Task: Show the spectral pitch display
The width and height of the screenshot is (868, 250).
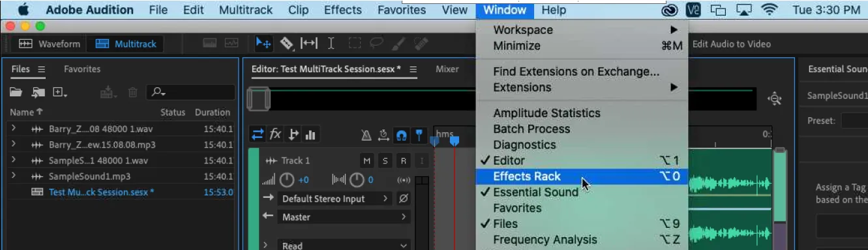Action: (232, 44)
